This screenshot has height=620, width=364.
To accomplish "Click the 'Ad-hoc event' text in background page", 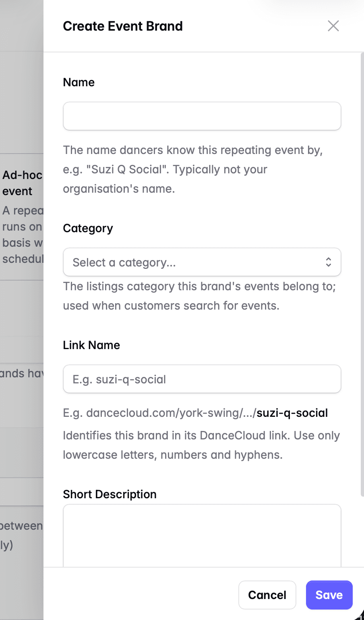I will tap(22, 183).
